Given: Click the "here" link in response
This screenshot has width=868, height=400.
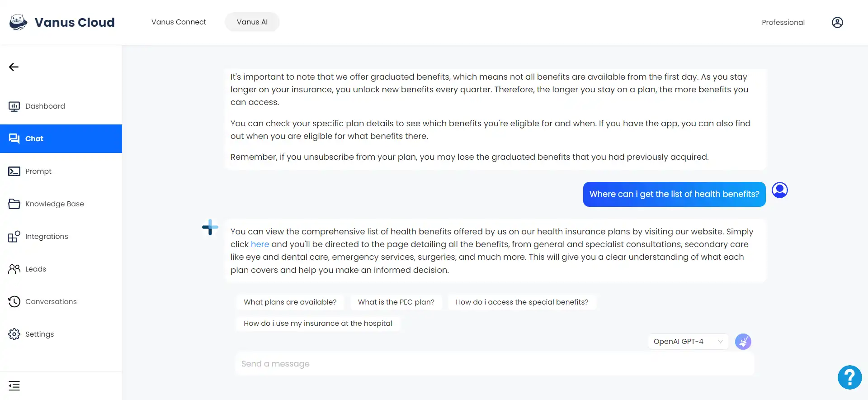Looking at the screenshot, I should click(x=260, y=244).
